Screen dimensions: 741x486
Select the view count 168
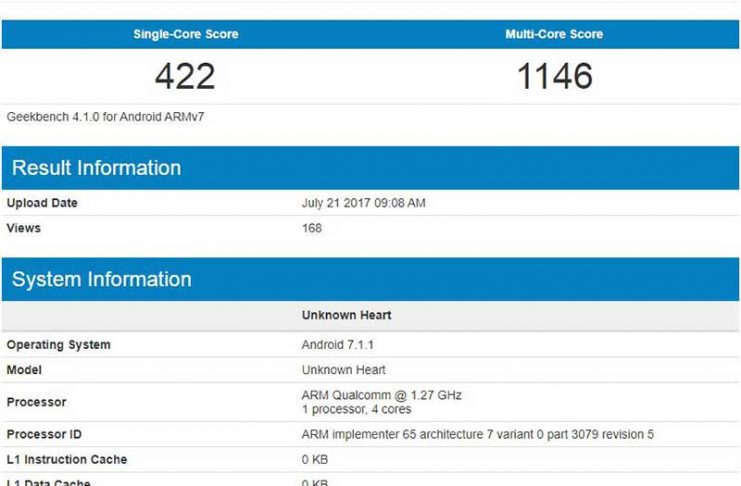pos(312,228)
